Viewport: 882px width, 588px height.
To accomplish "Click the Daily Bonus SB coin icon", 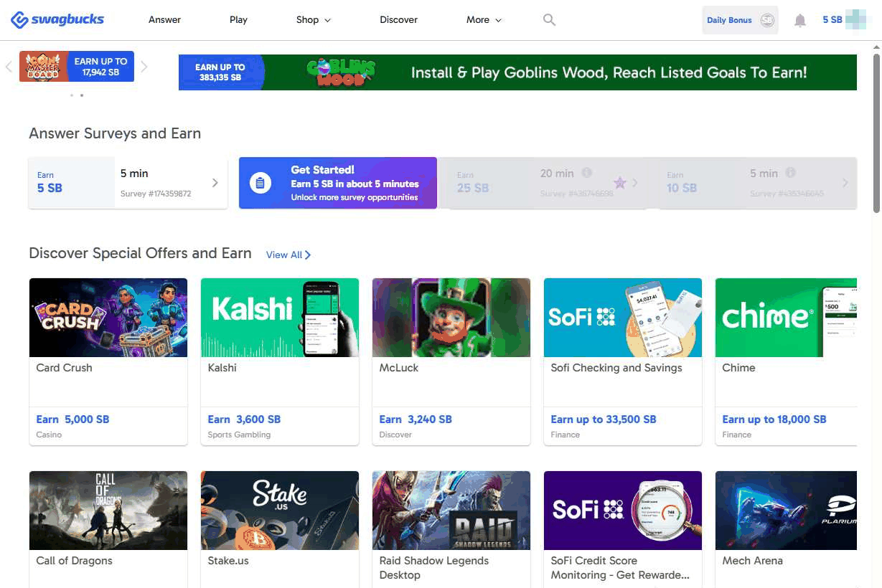I will point(767,20).
